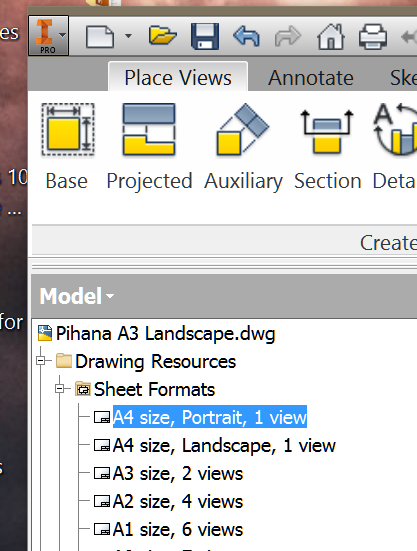Select A4 size, Landscape, 1 view format
Viewport: 417px width, 551px height.
tap(224, 446)
